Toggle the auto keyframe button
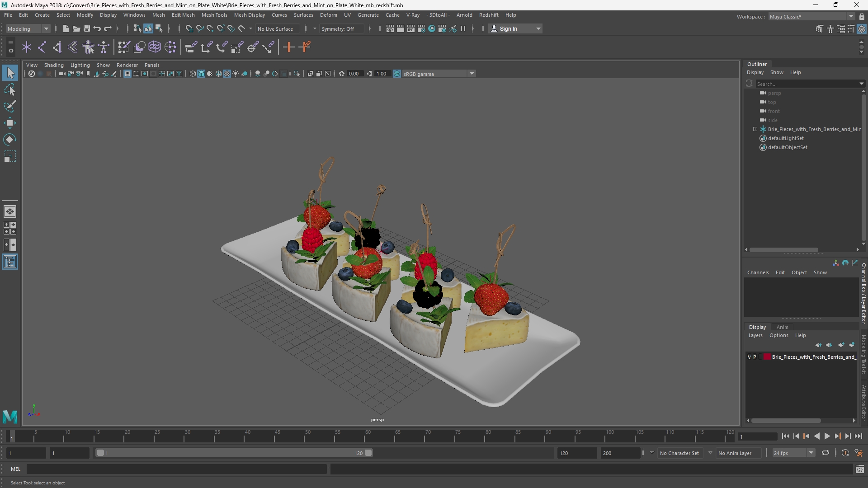The height and width of the screenshot is (488, 868). [845, 453]
